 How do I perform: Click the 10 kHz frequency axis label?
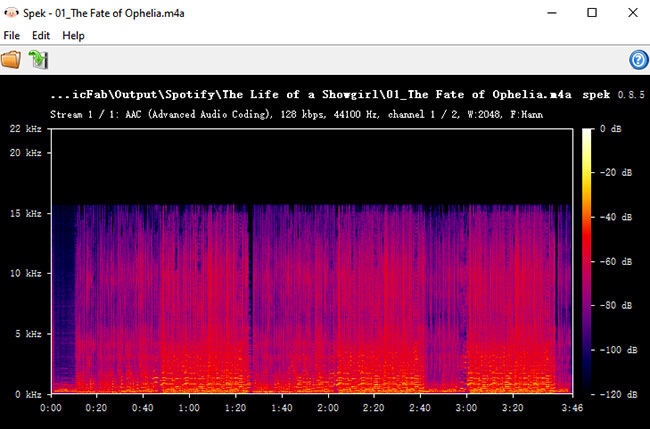26,274
